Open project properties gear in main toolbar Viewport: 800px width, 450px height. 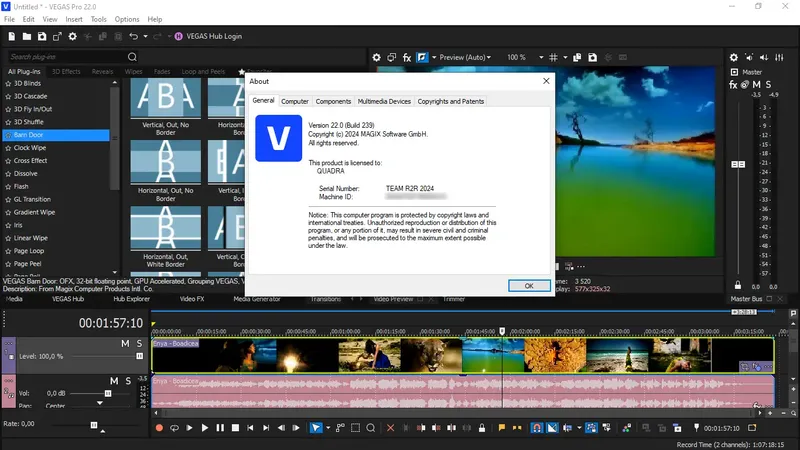point(72,36)
